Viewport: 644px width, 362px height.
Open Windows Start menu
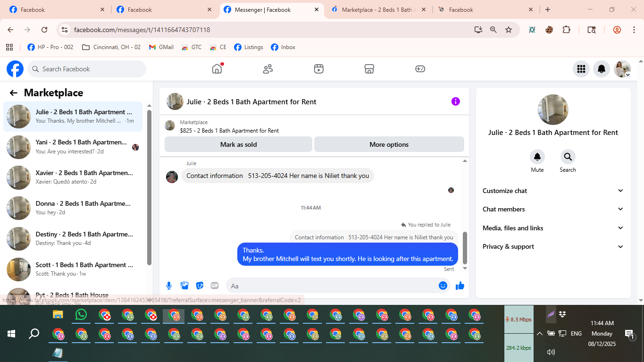coord(11,334)
